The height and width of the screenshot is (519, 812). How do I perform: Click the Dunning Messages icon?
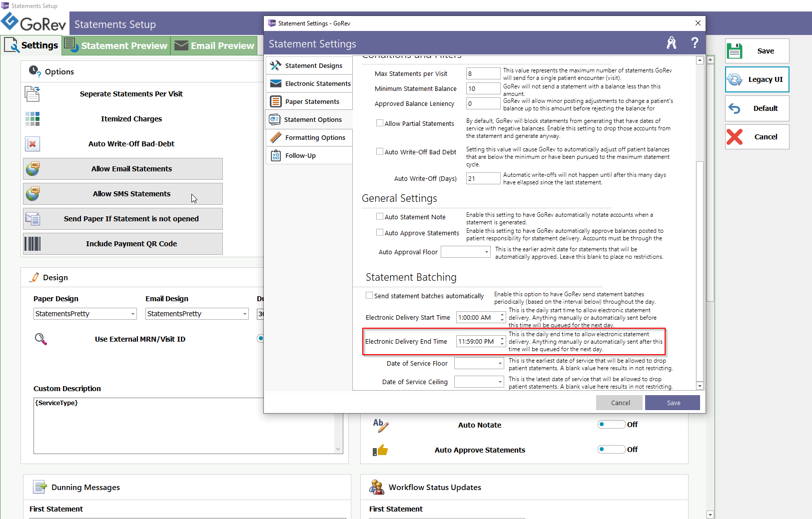[40, 487]
